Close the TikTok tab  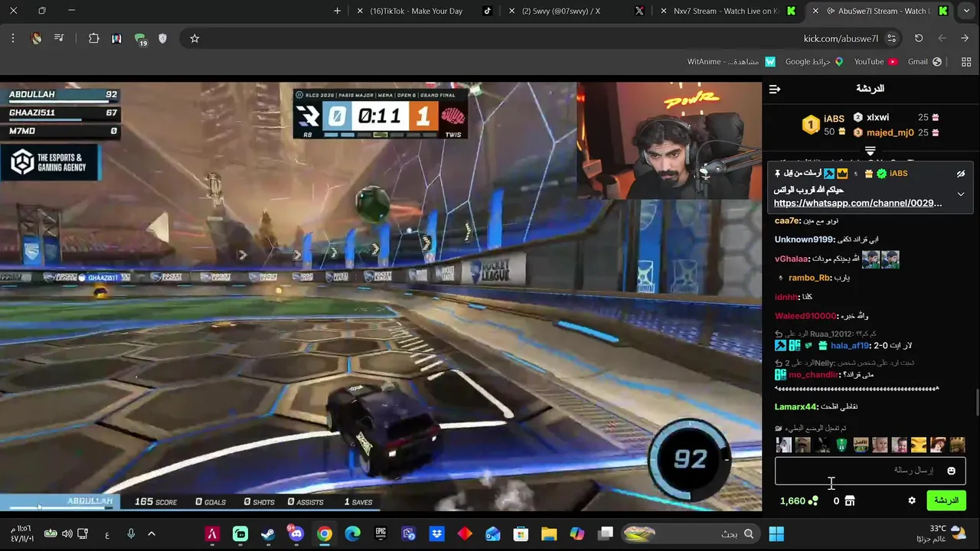pos(360,11)
